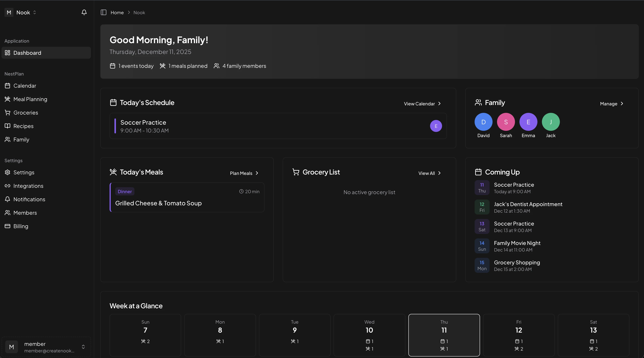Open Notifications settings in sidebar
This screenshot has width=644, height=358.
point(29,199)
